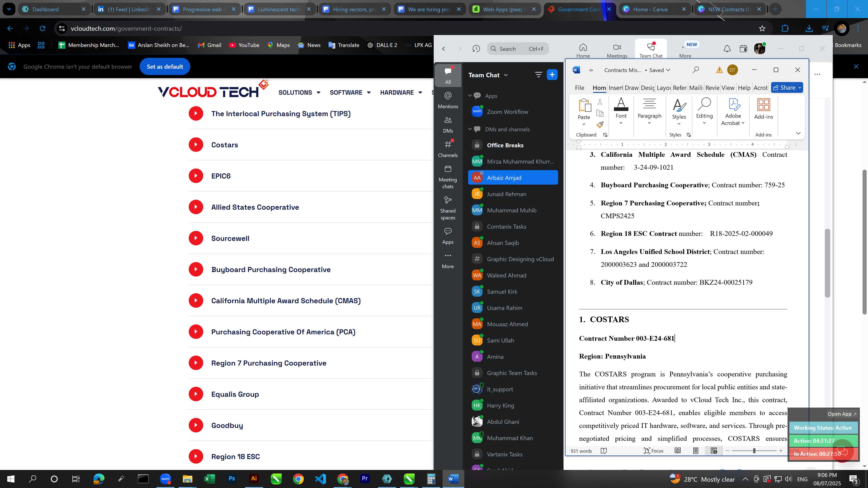The image size is (868, 488).
Task: Switch to the Word View tab
Action: 728,88
